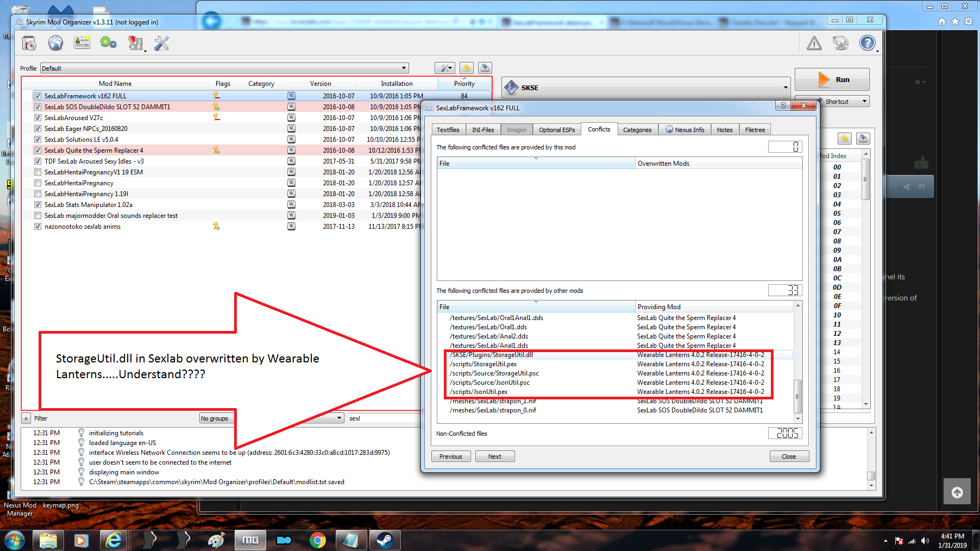Switch to the Textfiles tab
Screen dimensions: 980x551
click(x=448, y=130)
